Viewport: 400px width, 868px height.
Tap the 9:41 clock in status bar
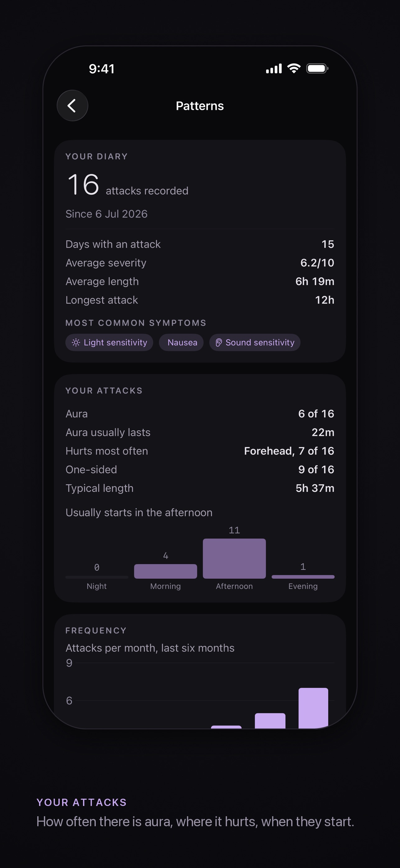coord(102,69)
